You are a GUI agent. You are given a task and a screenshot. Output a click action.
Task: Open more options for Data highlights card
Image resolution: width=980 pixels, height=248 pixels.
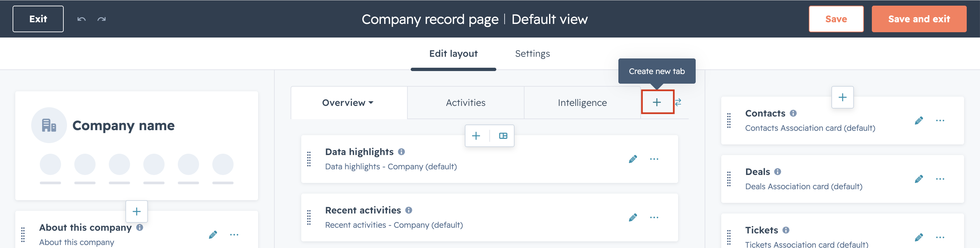[x=654, y=159]
